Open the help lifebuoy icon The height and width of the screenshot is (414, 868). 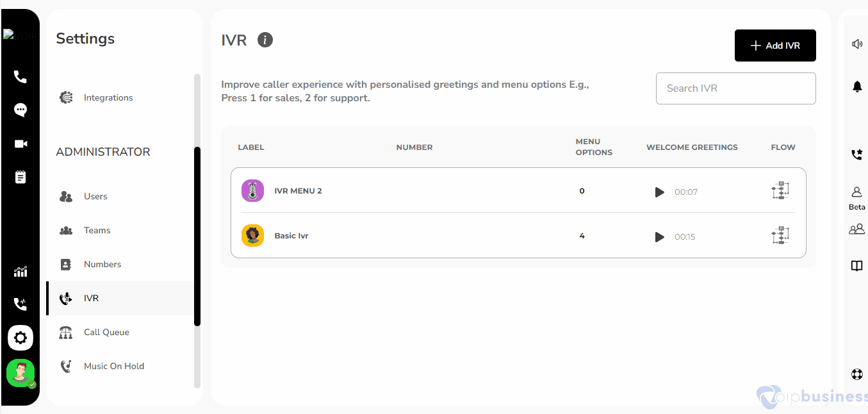click(857, 374)
